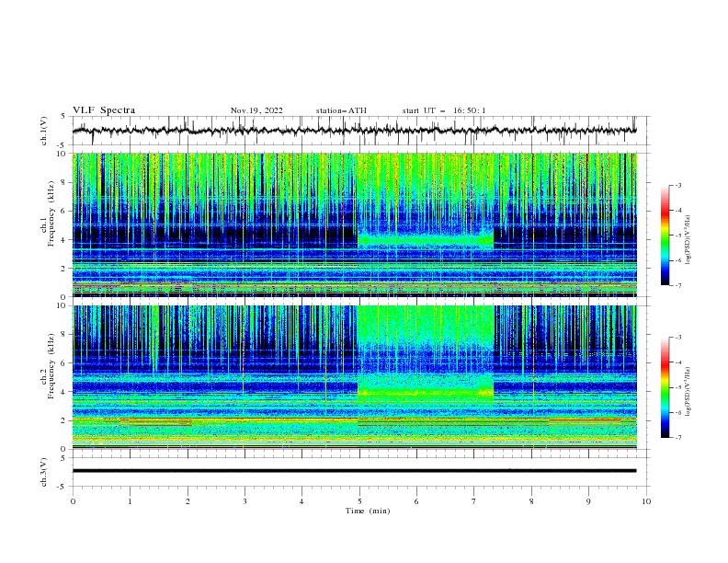
Task: Click the time axis end label "10"
Action: coord(646,501)
